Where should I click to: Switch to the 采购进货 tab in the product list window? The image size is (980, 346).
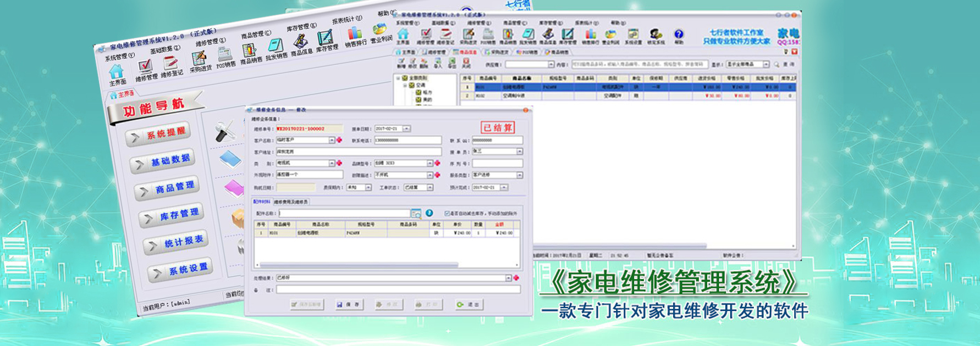(x=498, y=52)
